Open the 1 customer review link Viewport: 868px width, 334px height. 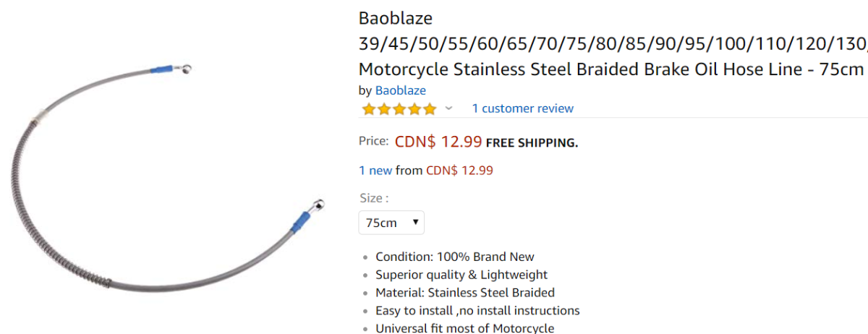pyautogui.click(x=522, y=108)
